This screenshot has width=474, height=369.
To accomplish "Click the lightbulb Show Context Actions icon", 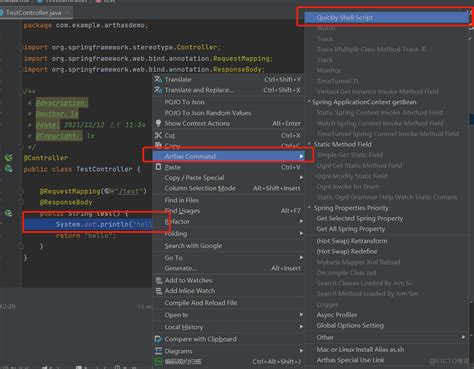I will tap(158, 123).
